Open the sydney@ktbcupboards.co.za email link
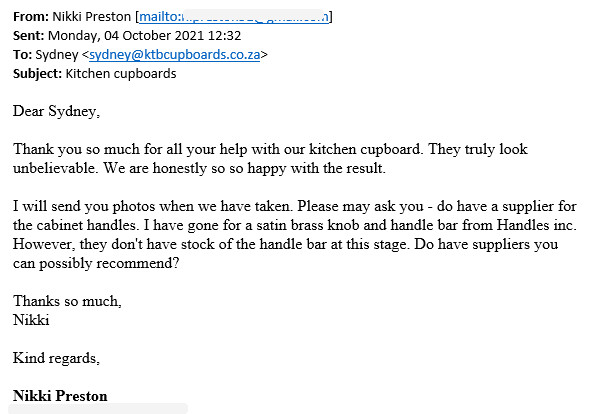590x414 pixels. click(175, 55)
